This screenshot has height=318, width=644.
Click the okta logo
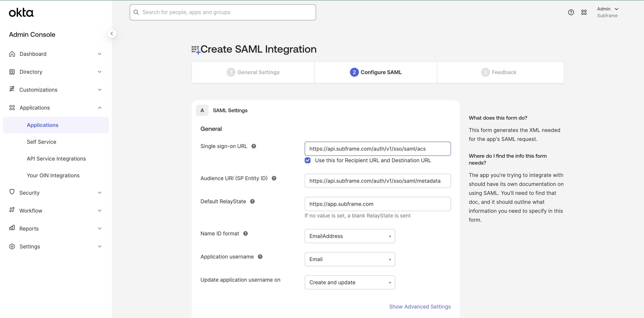[x=21, y=13]
